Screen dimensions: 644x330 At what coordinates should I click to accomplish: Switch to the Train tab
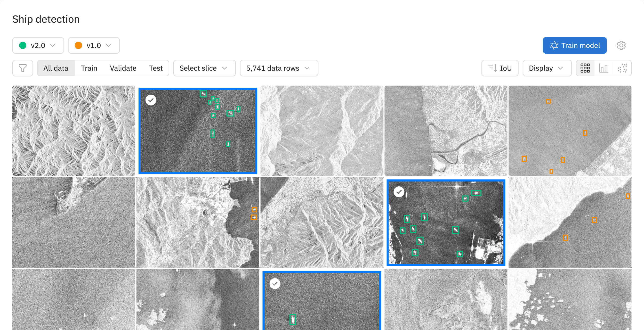pyautogui.click(x=89, y=68)
